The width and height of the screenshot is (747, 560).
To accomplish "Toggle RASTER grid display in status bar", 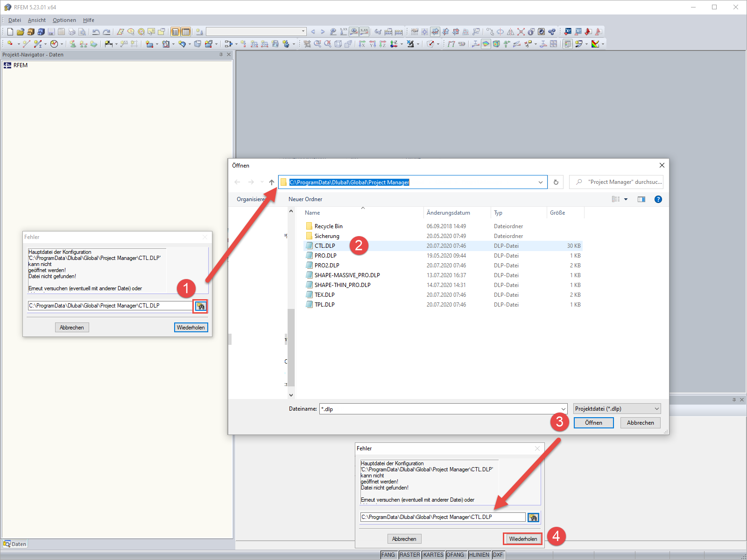I will [409, 555].
